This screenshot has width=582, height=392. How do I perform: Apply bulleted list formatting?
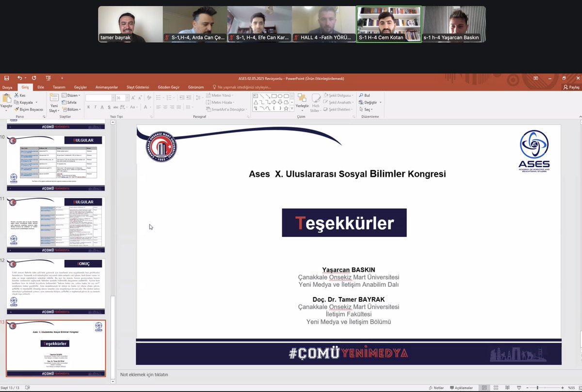click(x=160, y=98)
